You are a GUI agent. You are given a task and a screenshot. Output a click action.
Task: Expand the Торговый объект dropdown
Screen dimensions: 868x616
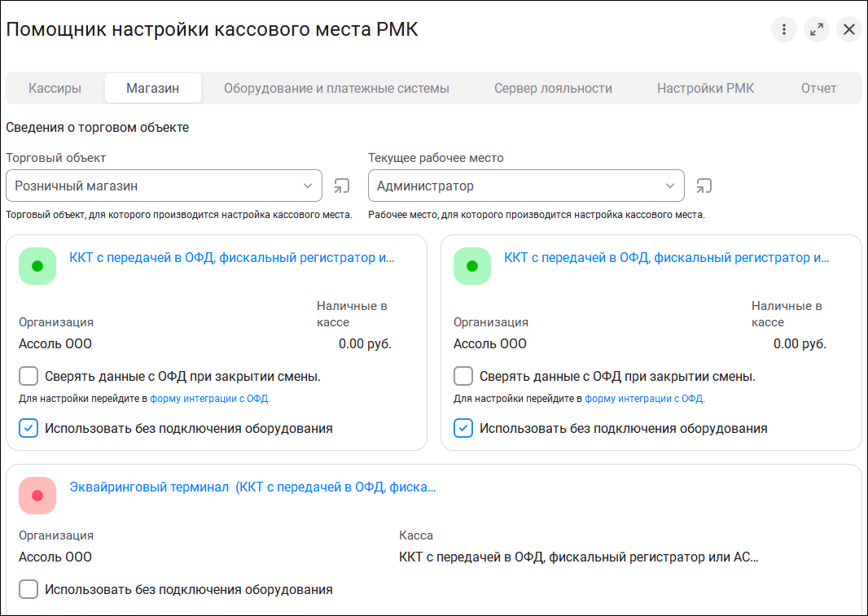(308, 186)
